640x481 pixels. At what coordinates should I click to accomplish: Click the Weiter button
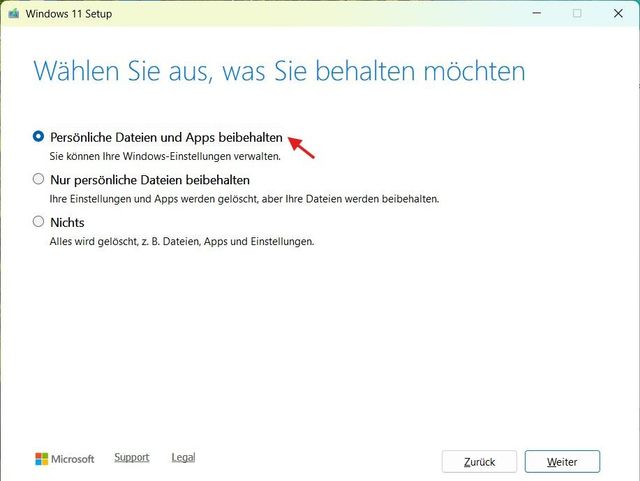pyautogui.click(x=562, y=462)
